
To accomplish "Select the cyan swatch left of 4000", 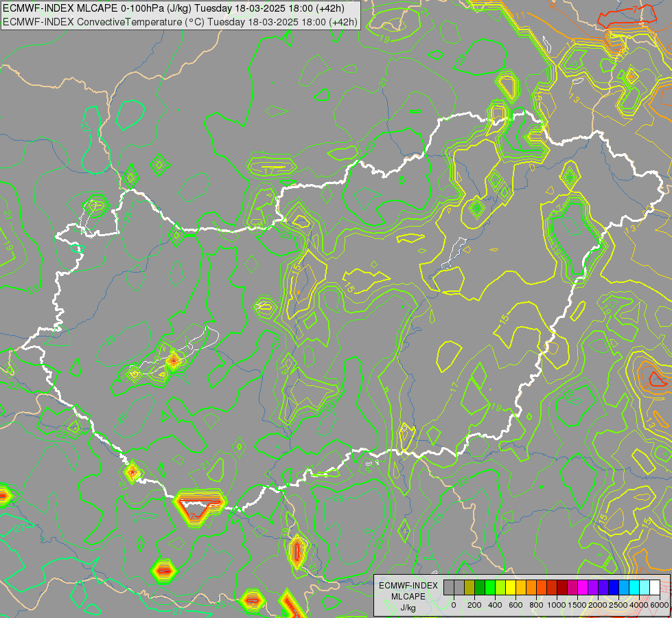I will (635, 588).
